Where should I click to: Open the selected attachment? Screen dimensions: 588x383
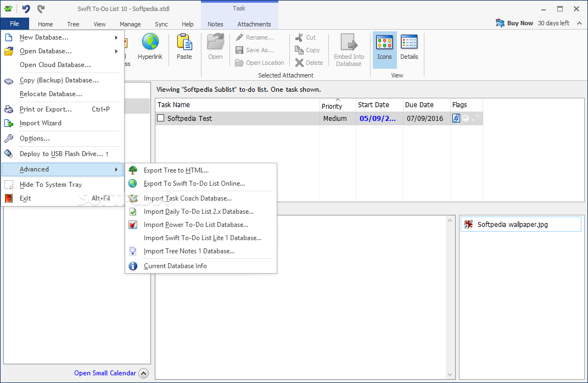215,47
